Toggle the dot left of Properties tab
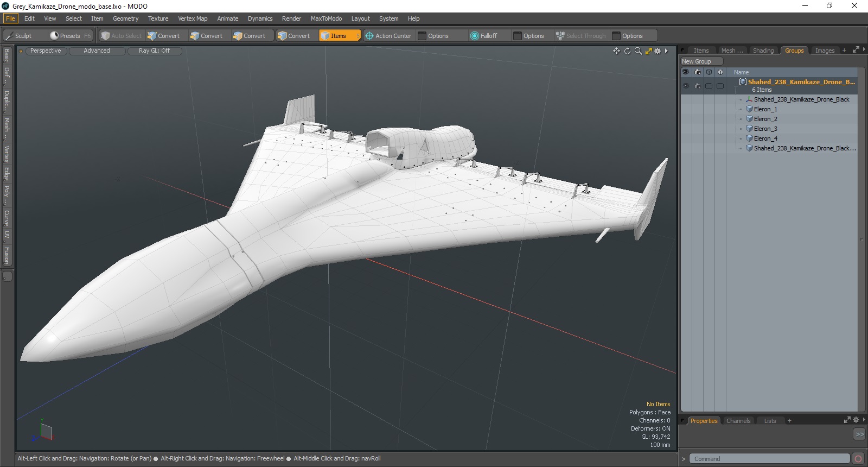The width and height of the screenshot is (868, 467). (683, 421)
